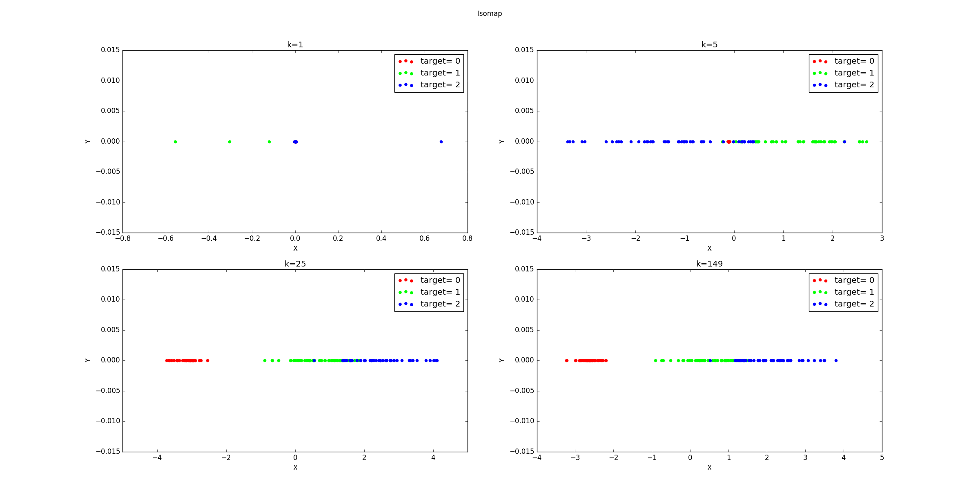Viewport: 980px width, 502px height.
Task: Click the X axis label of k=25 plot
Action: (295, 467)
